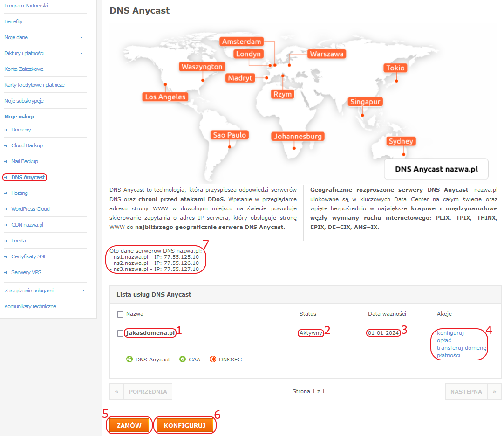Click the DNSSEC orange status icon

(213, 359)
